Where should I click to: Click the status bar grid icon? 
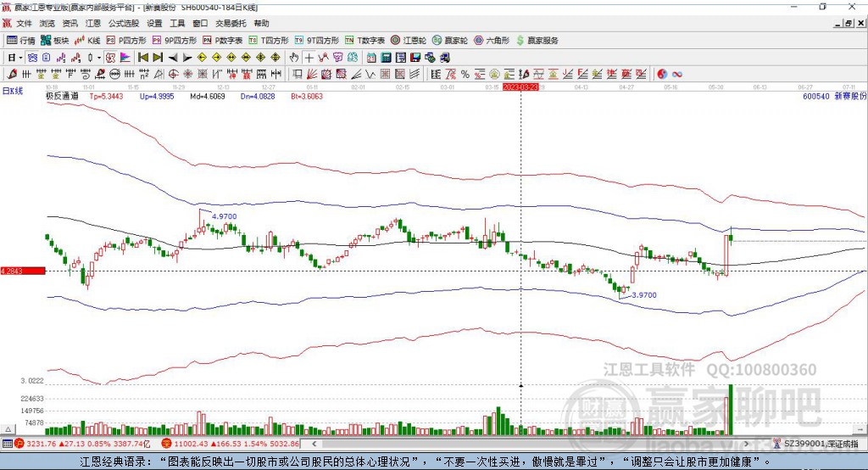tap(7, 444)
